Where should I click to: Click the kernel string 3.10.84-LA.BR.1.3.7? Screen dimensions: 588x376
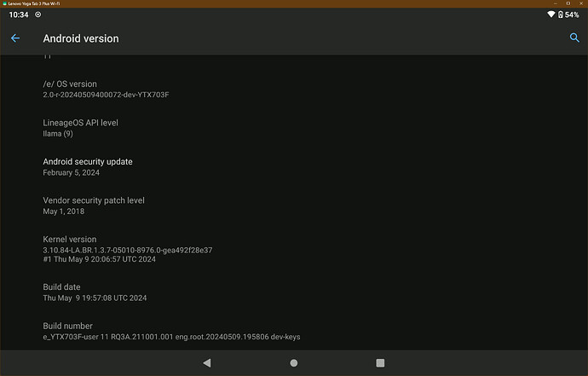[x=128, y=250]
